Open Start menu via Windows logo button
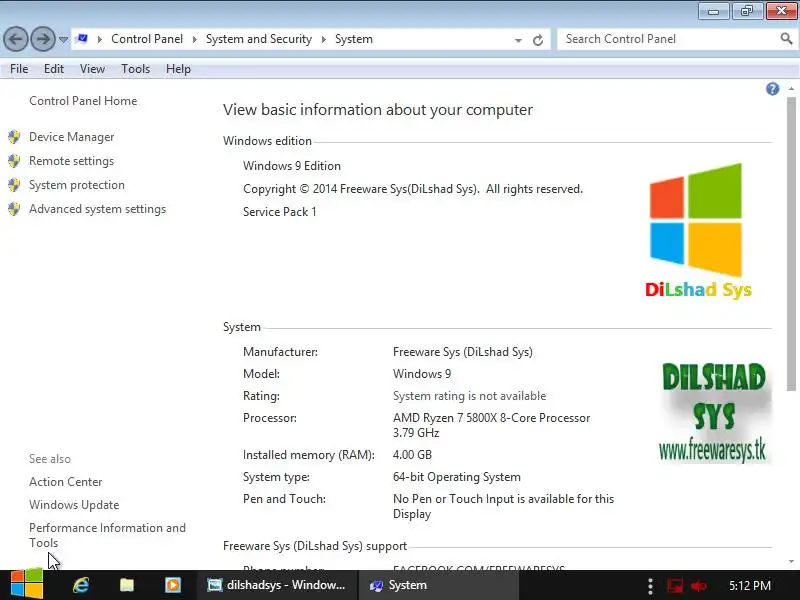Viewport: 800px width, 600px height. [x=27, y=584]
